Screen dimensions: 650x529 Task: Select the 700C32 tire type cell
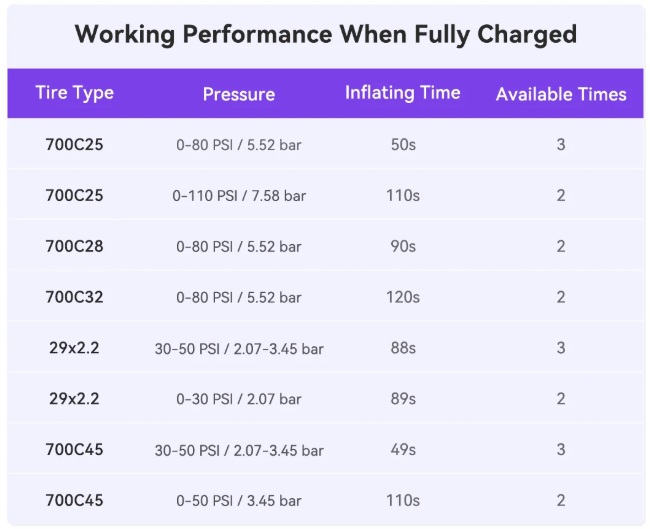[x=74, y=297]
